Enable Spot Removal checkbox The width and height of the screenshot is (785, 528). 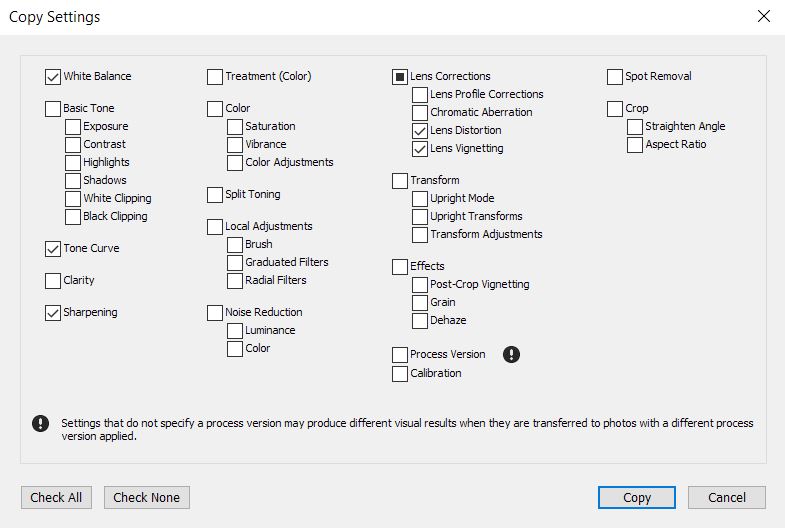(615, 77)
